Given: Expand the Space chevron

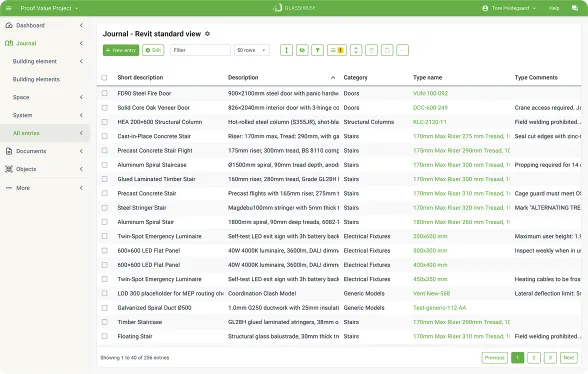Looking at the screenshot, I should (81, 97).
